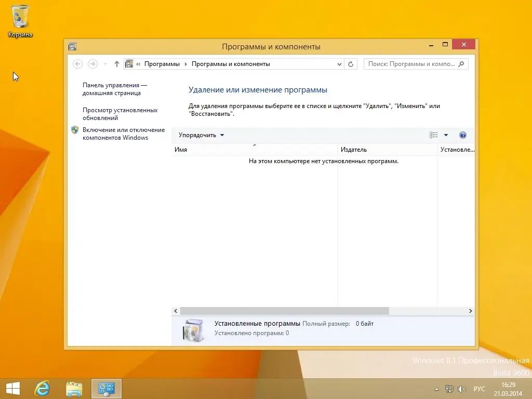The image size is (532, 399).
Task: Open the Упорядочить dropdown
Action: 200,135
